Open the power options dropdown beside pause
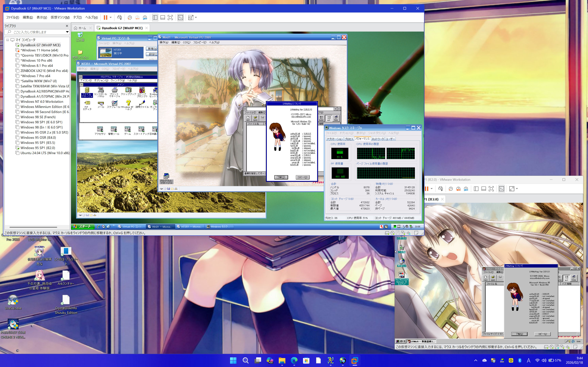 point(111,17)
